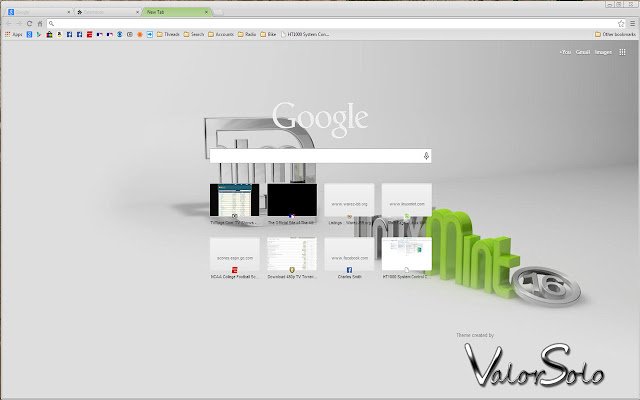640x400 pixels.
Task: Open the scores.espn.go.com thumbnail
Action: (235, 254)
